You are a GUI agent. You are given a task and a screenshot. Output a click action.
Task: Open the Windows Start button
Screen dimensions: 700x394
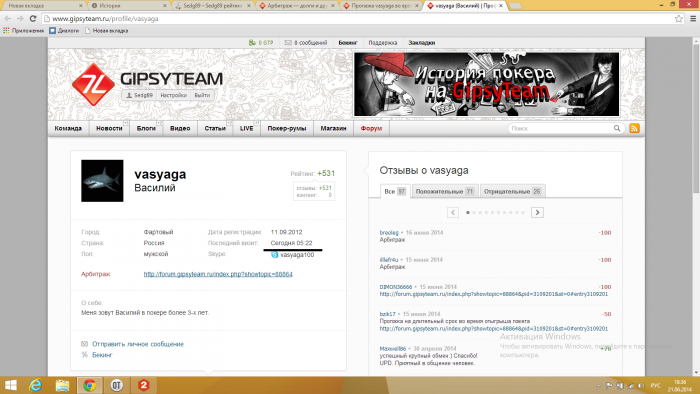click(x=11, y=385)
